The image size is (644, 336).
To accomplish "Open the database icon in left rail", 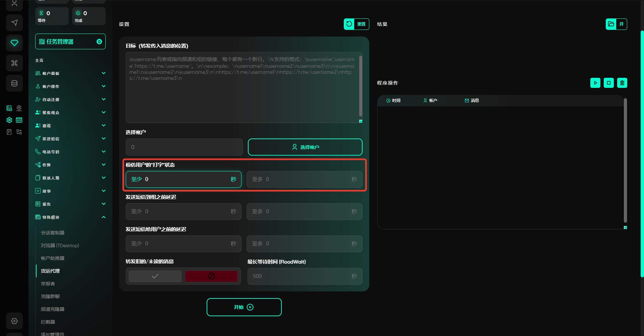I will [14, 83].
